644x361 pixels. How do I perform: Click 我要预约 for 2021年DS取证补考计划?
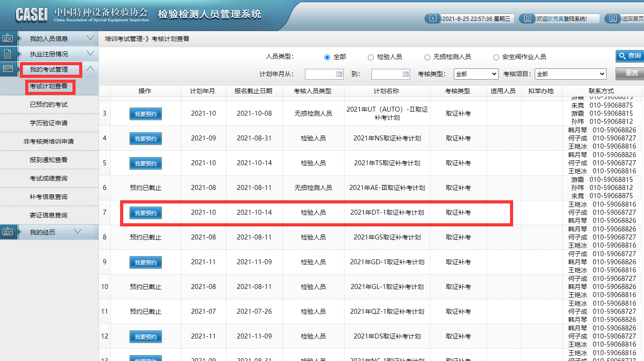(x=145, y=337)
